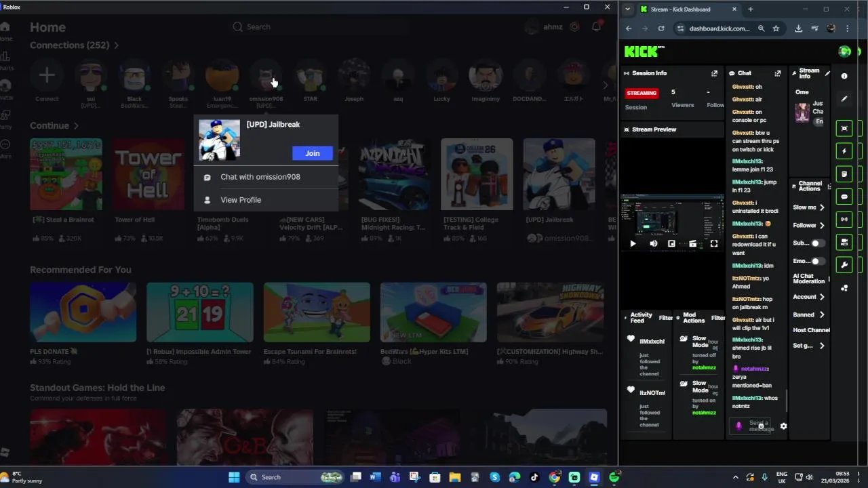This screenshot has width=868, height=488.
Task: Click the Kick logo
Action: tap(644, 52)
